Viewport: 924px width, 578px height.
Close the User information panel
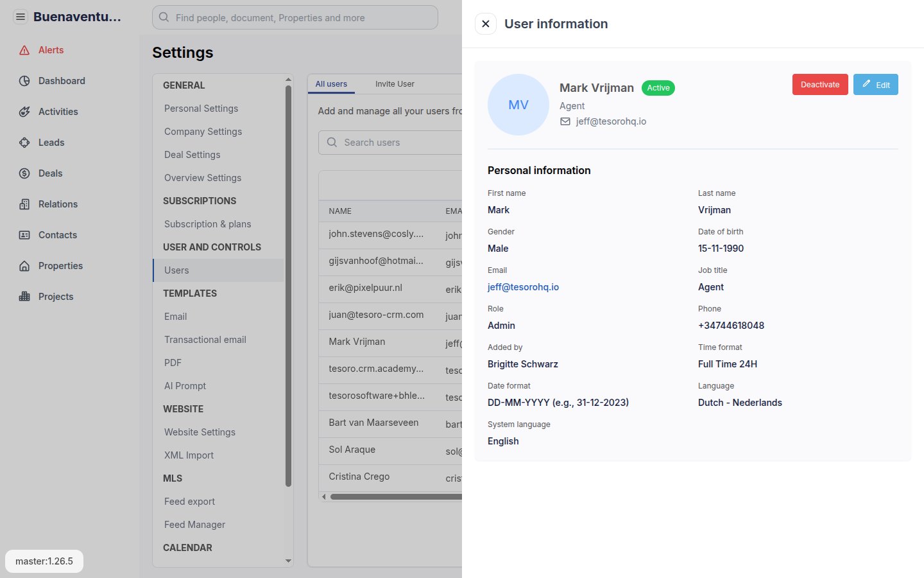[486, 24]
